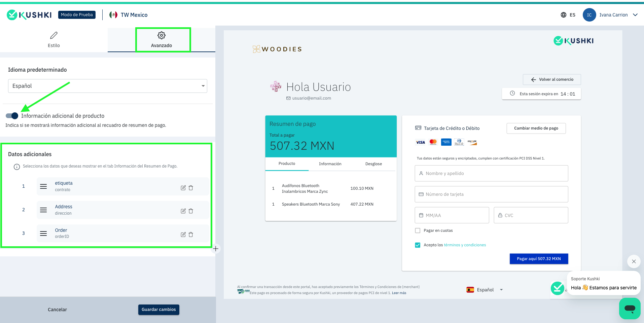Viewport: 644px width, 323px height.
Task: Click the info icon under Datos adicionales
Action: tap(17, 167)
